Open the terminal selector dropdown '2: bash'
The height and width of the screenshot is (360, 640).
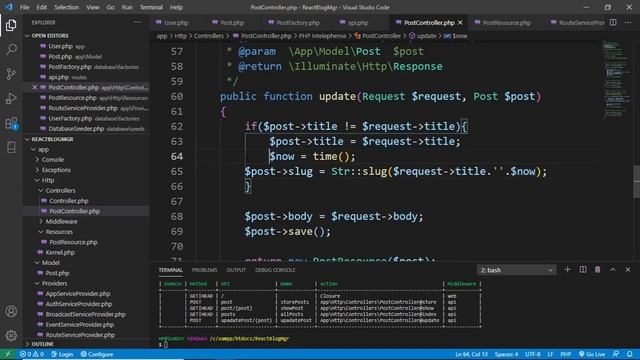(x=516, y=270)
